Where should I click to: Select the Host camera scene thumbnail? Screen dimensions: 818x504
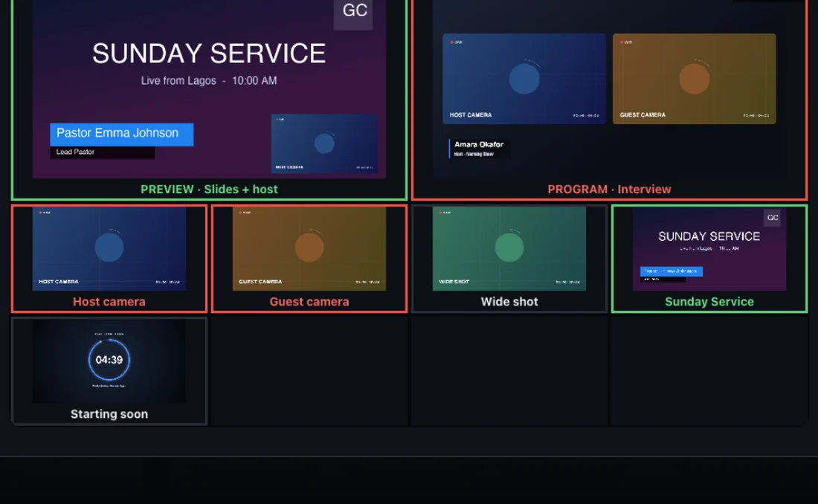tap(109, 259)
